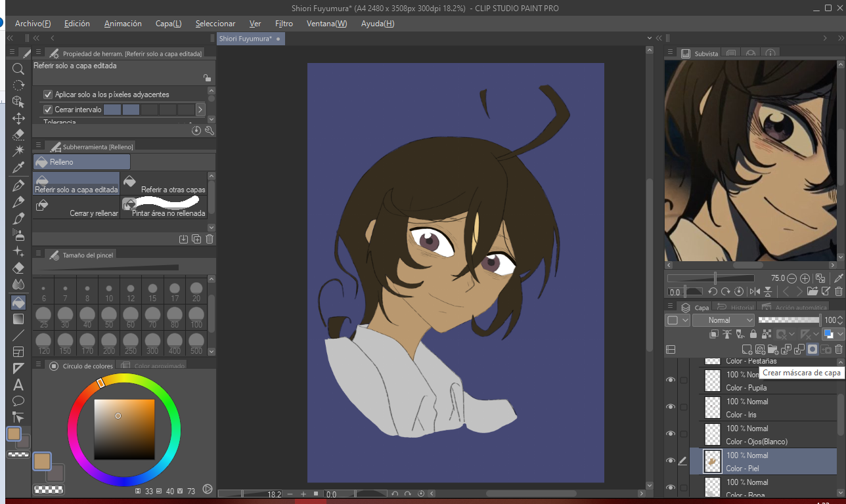The image size is (846, 504).
Task: Switch to the Historial tab
Action: pos(736,307)
